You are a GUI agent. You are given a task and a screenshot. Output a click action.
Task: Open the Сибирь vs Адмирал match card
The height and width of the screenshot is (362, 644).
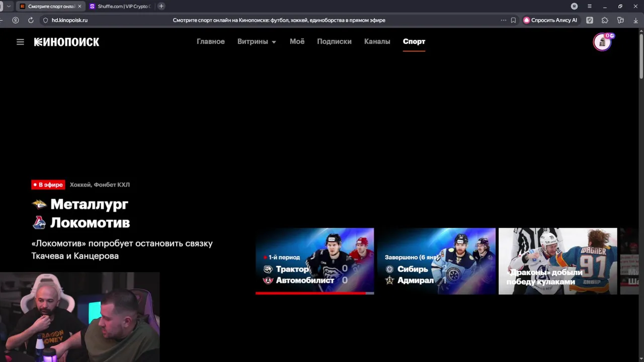click(x=436, y=261)
